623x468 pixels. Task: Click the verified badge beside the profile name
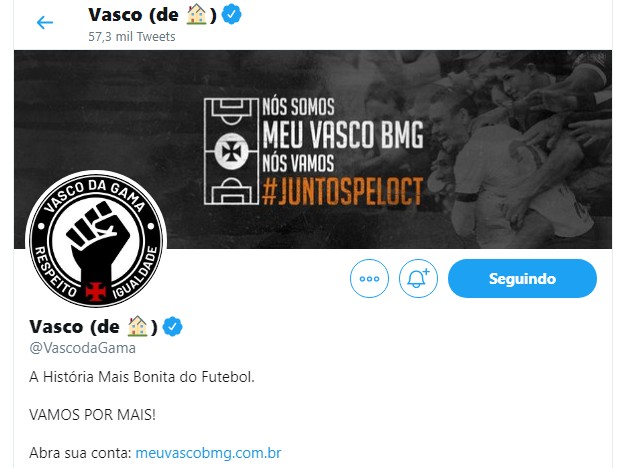pos(172,327)
